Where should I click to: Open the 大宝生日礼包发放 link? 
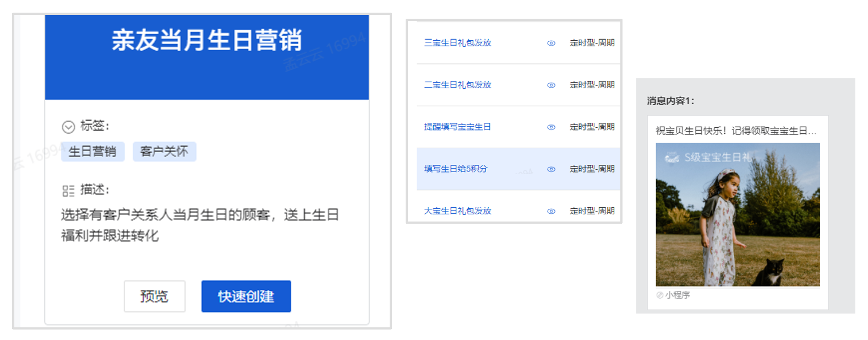pyautogui.click(x=457, y=211)
